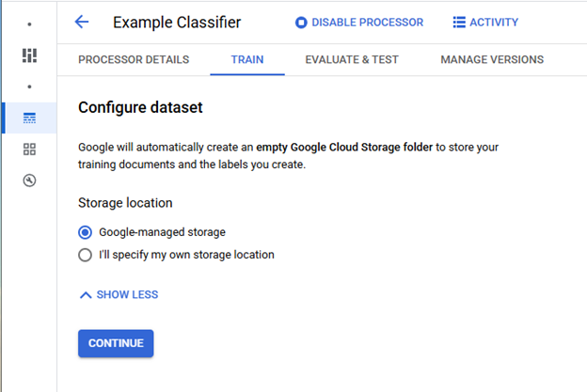Open the Train tab

[247, 60]
